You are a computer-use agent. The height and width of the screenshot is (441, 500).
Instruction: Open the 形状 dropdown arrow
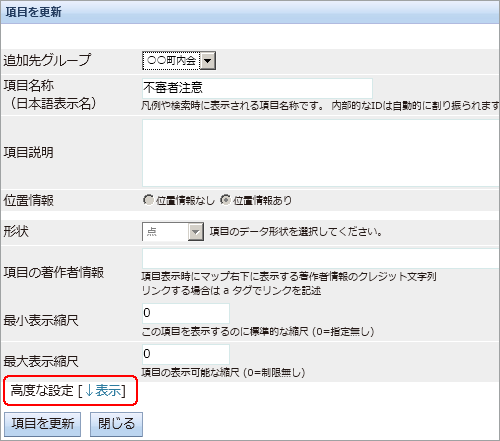[196, 232]
